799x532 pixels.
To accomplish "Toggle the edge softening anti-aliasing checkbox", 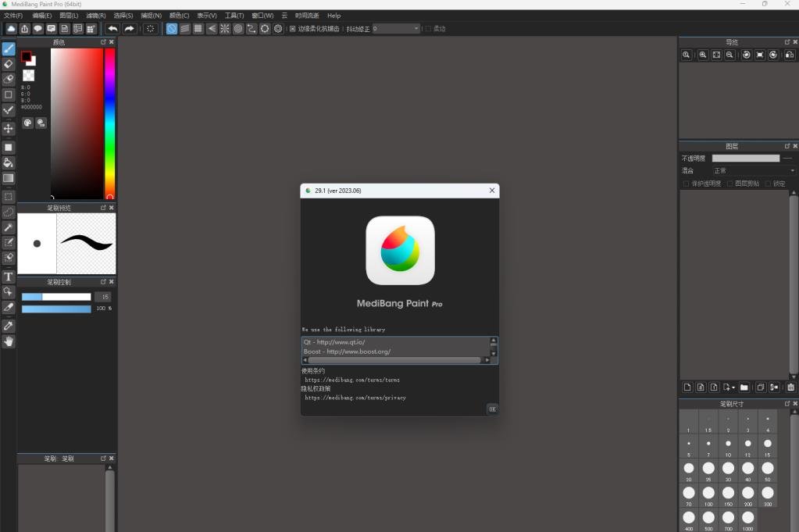I will (x=292, y=29).
